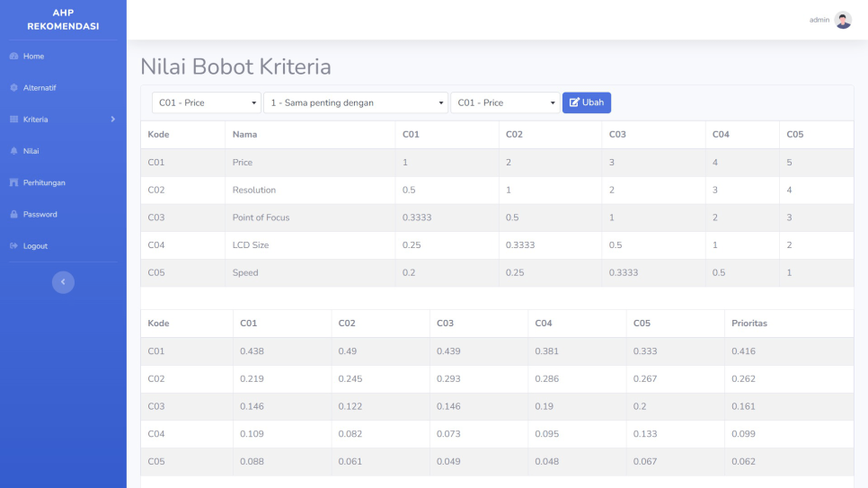The width and height of the screenshot is (868, 488).
Task: Click the value 0.438 in normalized table
Action: pos(252,351)
